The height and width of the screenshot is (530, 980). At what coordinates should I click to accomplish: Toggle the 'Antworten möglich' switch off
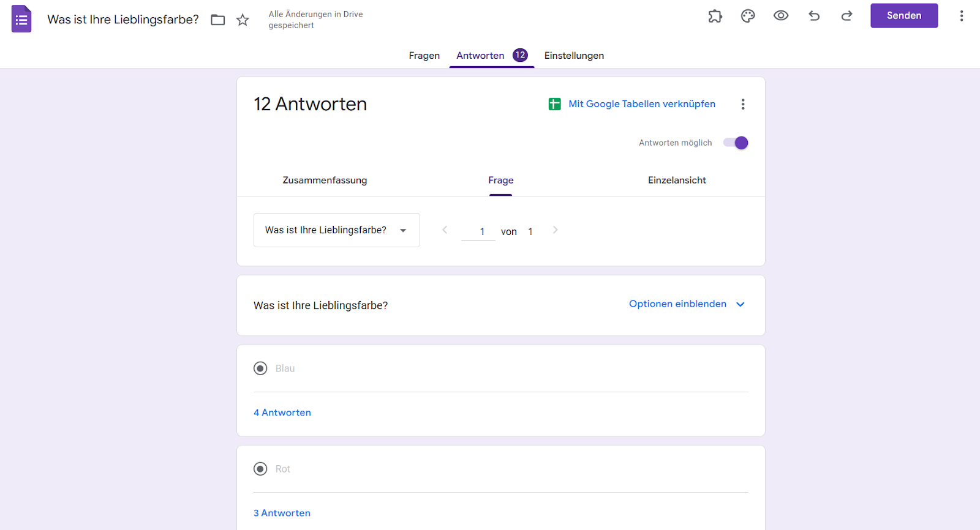(x=736, y=143)
